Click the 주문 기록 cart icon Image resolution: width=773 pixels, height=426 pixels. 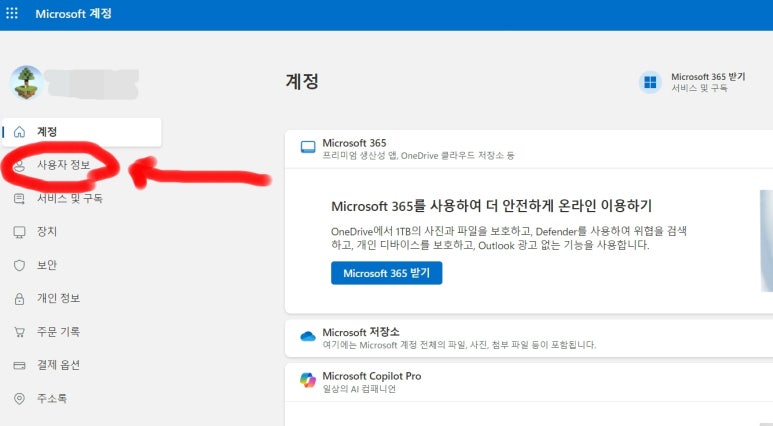click(19, 332)
